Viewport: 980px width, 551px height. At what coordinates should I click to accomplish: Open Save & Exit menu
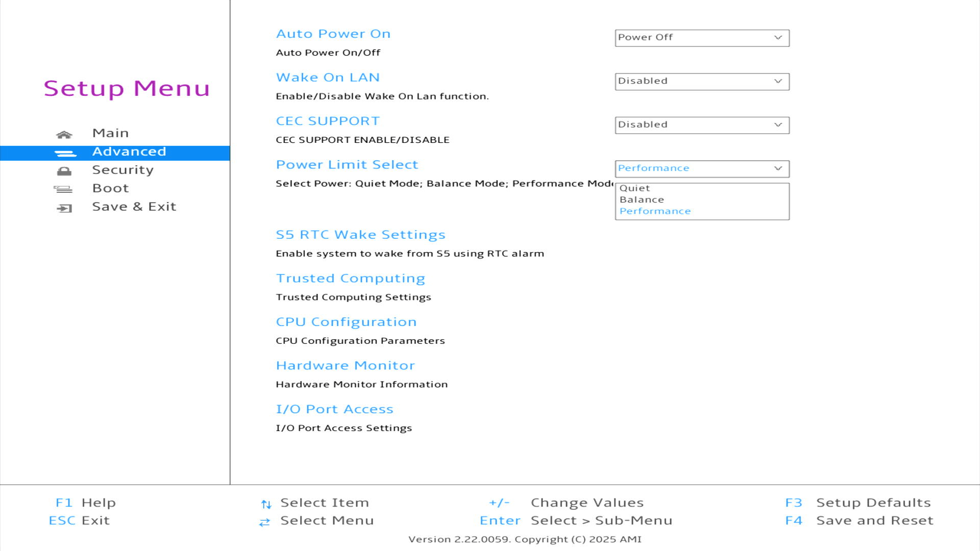pos(134,207)
